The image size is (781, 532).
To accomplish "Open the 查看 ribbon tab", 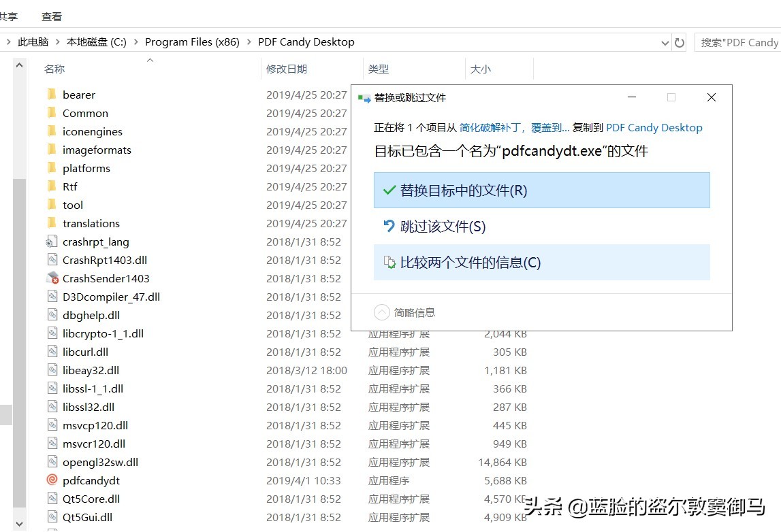I will tap(52, 17).
